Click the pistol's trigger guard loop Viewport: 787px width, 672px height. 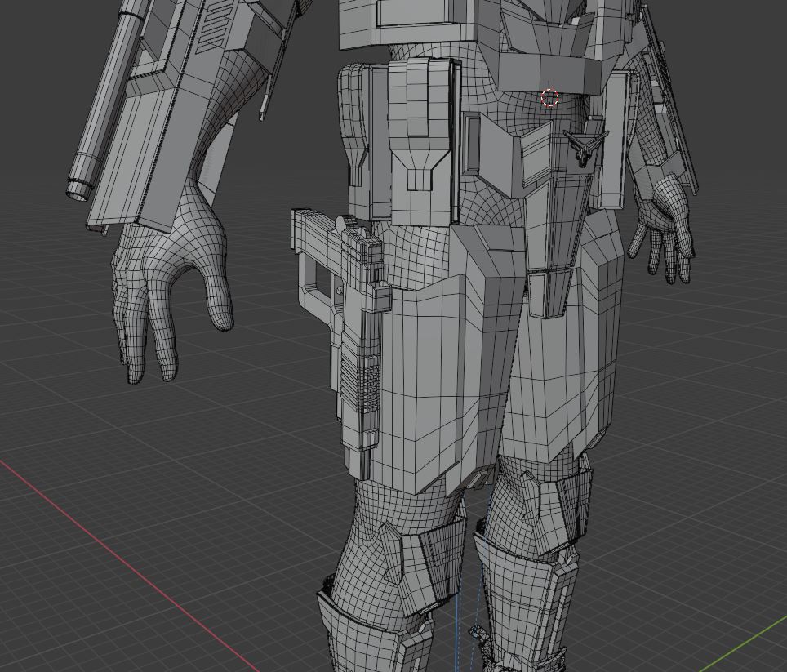tap(317, 278)
